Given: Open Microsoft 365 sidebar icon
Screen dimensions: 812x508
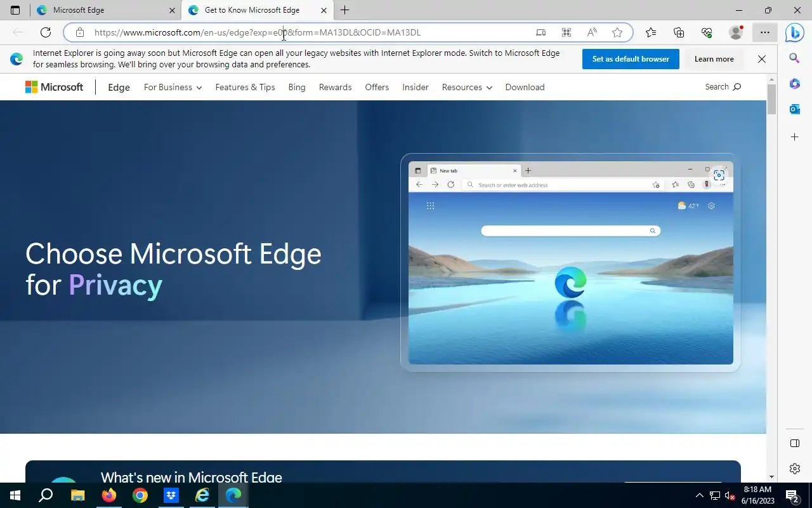Looking at the screenshot, I should (794, 84).
